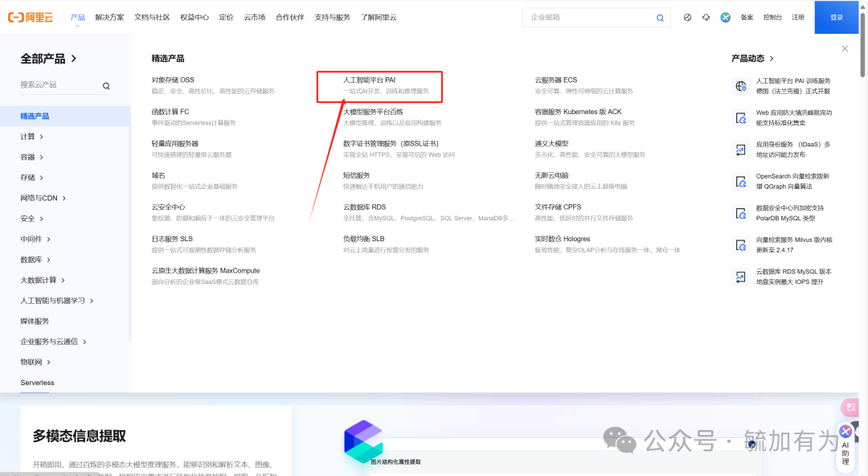Open the 文档与社区 top menu
The width and height of the screenshot is (868, 476).
(x=152, y=17)
